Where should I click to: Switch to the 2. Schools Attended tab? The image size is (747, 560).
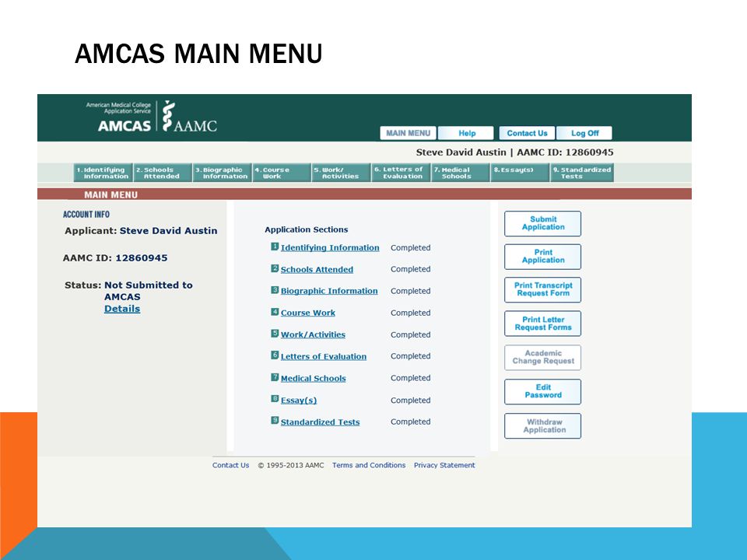click(163, 173)
